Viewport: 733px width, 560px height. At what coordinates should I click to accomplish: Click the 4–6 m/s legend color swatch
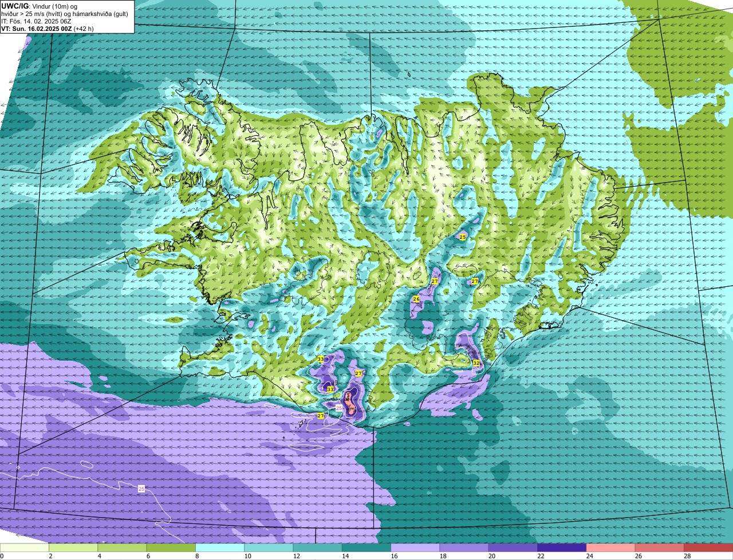pyautogui.click(x=122, y=548)
